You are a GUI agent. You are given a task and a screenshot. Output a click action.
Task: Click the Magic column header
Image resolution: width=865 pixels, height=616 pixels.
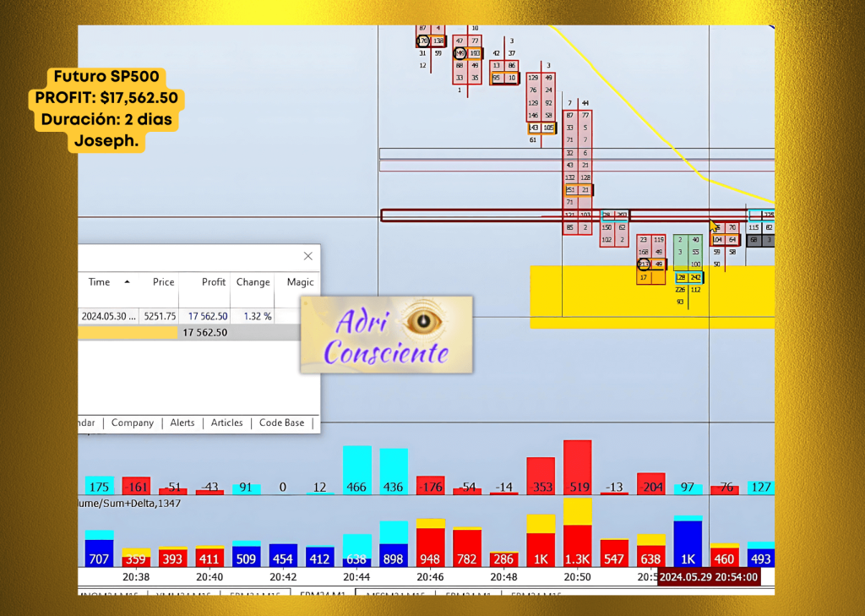coord(299,282)
